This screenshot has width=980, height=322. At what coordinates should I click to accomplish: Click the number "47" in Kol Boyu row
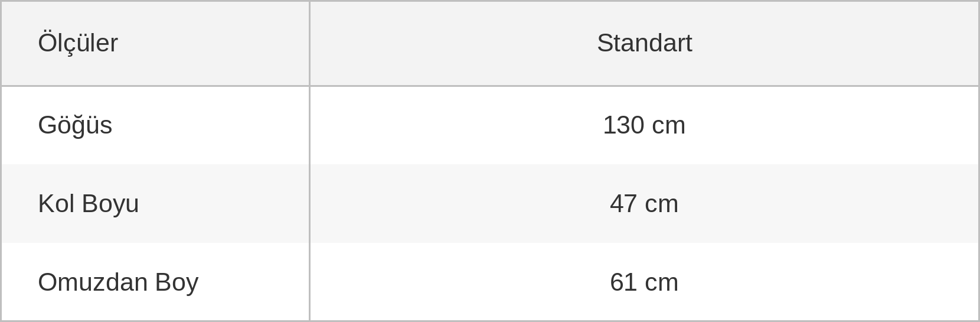click(623, 204)
